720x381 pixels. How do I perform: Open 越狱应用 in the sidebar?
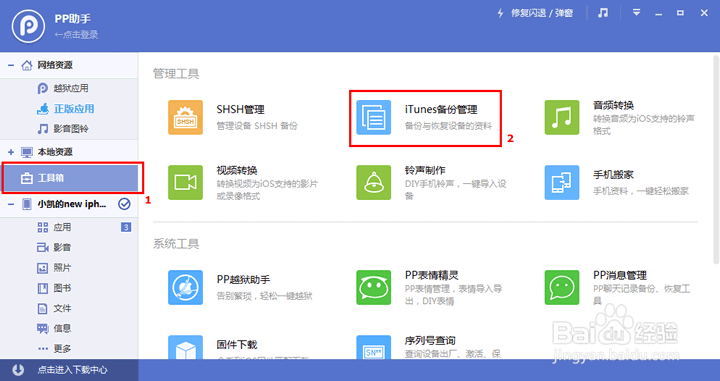coord(71,88)
